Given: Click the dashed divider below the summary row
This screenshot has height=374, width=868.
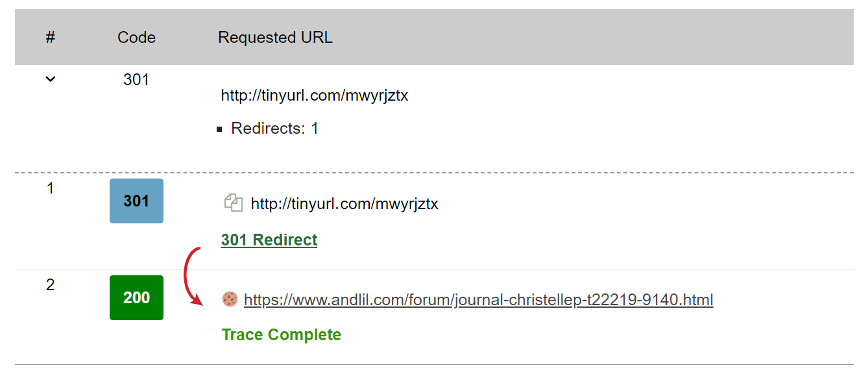Looking at the screenshot, I should [x=433, y=173].
